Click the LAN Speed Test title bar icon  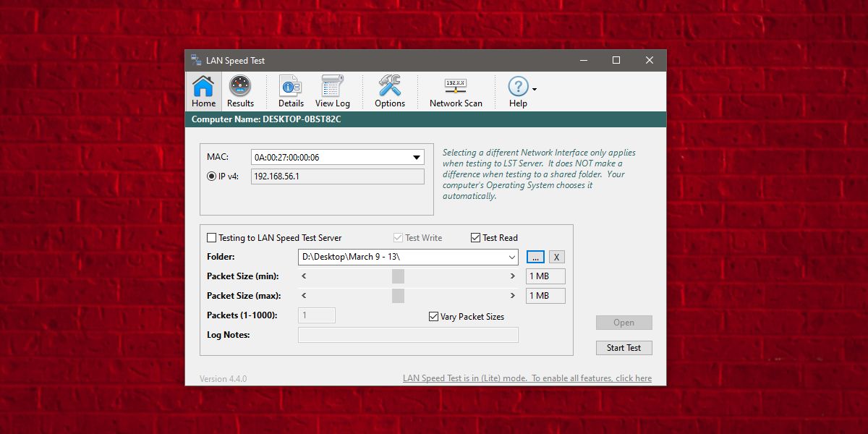point(196,61)
